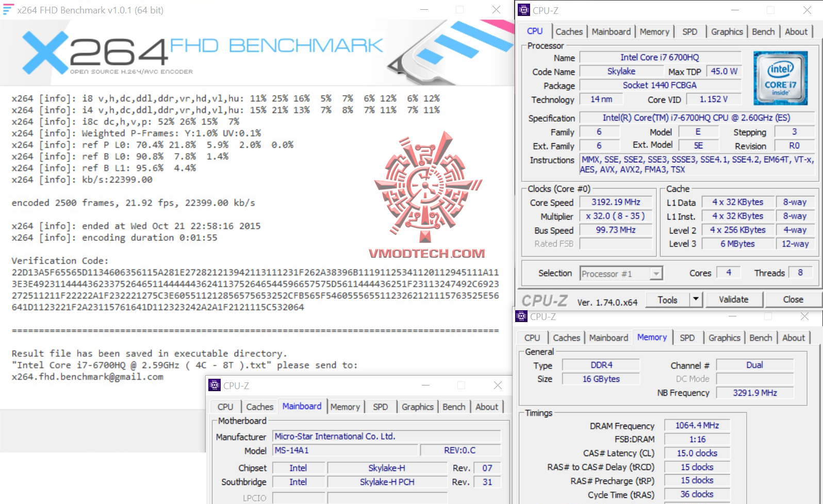Open Caches tab in Mainboard CPU-Z window

click(259, 407)
